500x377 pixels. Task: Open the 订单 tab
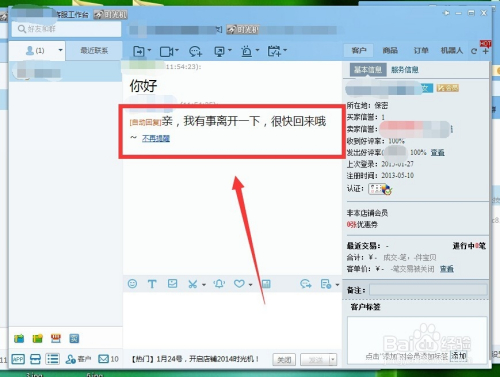click(x=421, y=50)
